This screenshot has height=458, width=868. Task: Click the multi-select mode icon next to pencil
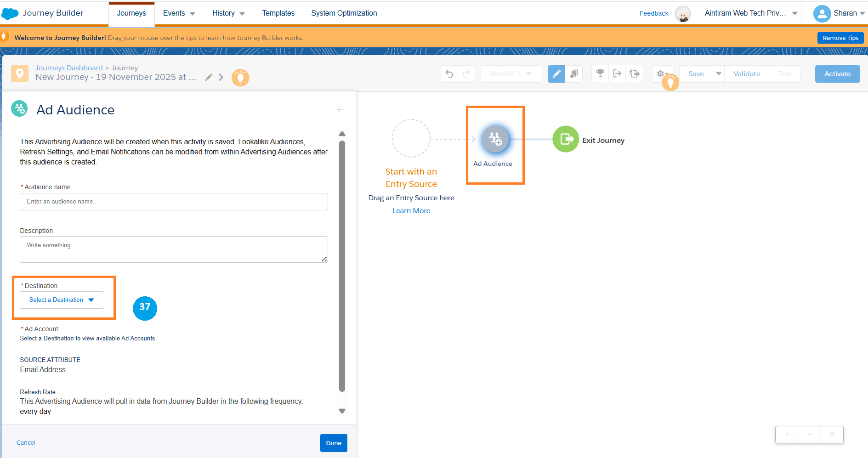point(574,74)
